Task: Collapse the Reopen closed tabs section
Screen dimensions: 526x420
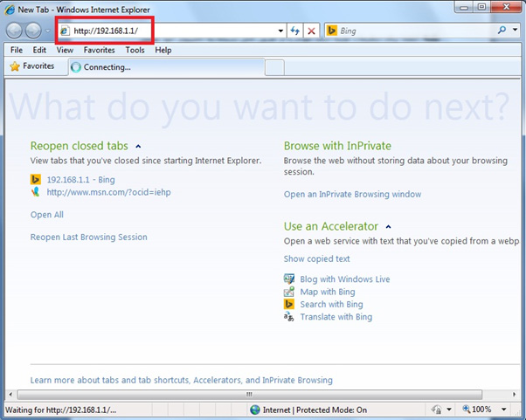Action: (x=138, y=147)
